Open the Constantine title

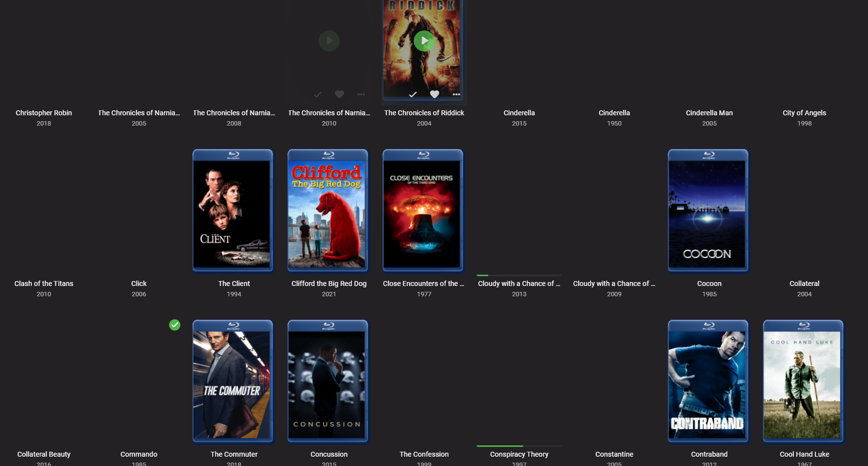pyautogui.click(x=614, y=454)
